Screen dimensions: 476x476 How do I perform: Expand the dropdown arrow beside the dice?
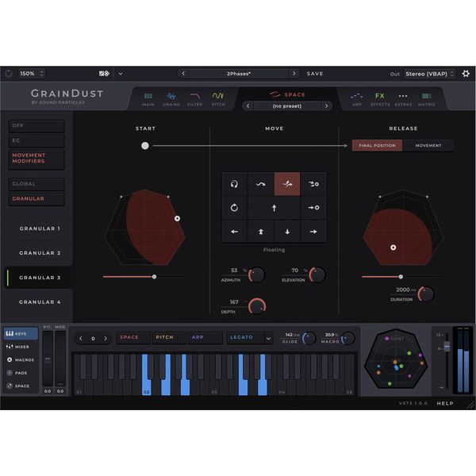click(x=121, y=74)
